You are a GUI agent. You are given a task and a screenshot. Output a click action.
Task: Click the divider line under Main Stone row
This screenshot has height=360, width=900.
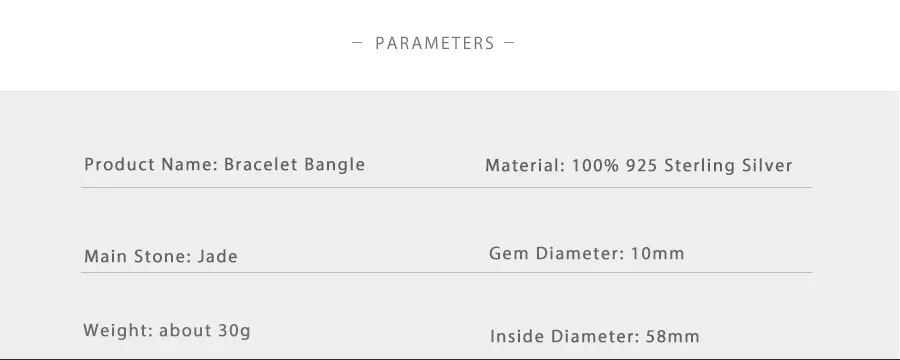pos(447,272)
